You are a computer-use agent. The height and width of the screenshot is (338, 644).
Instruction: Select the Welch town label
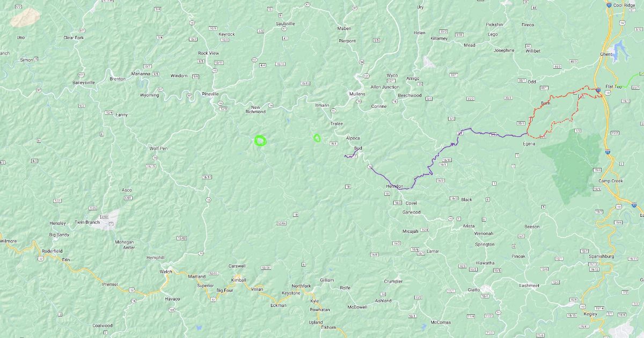pos(165,271)
